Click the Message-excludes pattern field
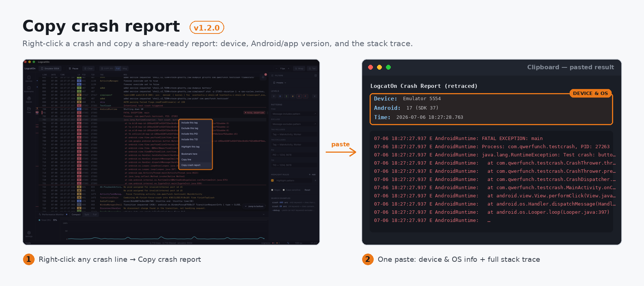 point(294,124)
